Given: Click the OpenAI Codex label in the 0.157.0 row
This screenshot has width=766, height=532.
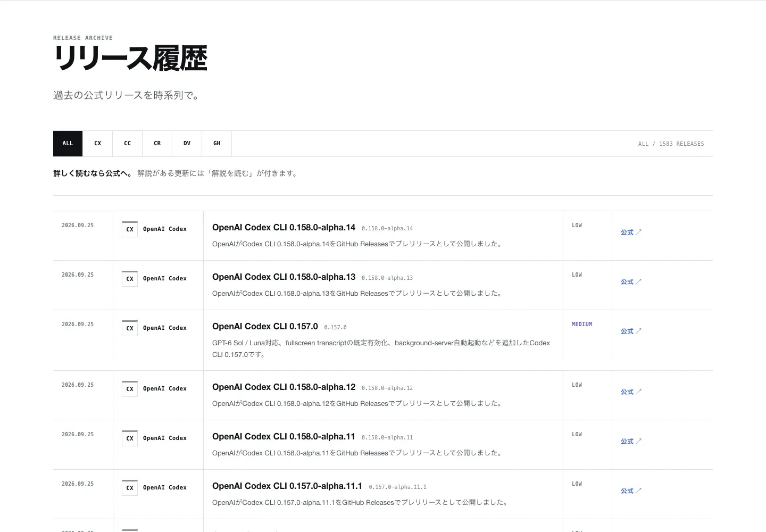Looking at the screenshot, I should point(165,328).
